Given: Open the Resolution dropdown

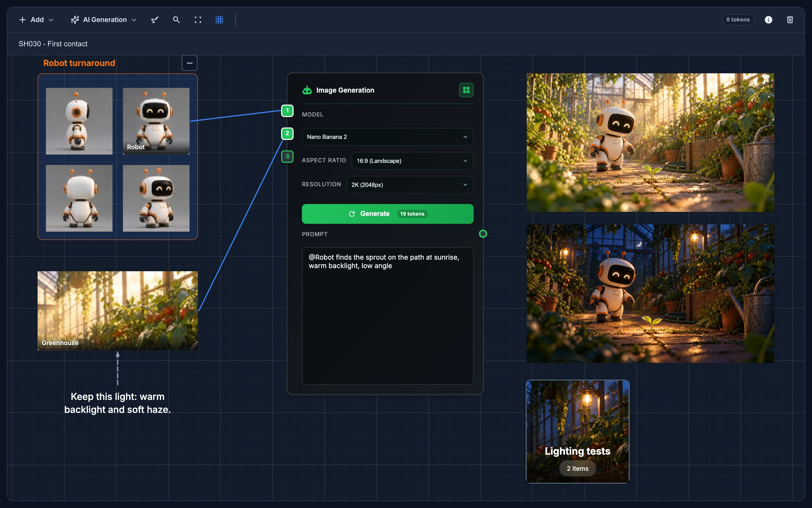Looking at the screenshot, I should tap(410, 185).
